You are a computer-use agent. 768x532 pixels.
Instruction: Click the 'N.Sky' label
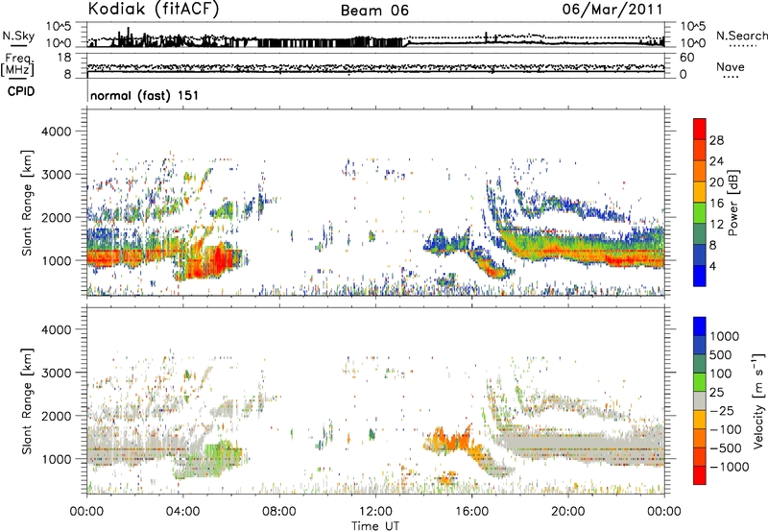pyautogui.click(x=18, y=36)
